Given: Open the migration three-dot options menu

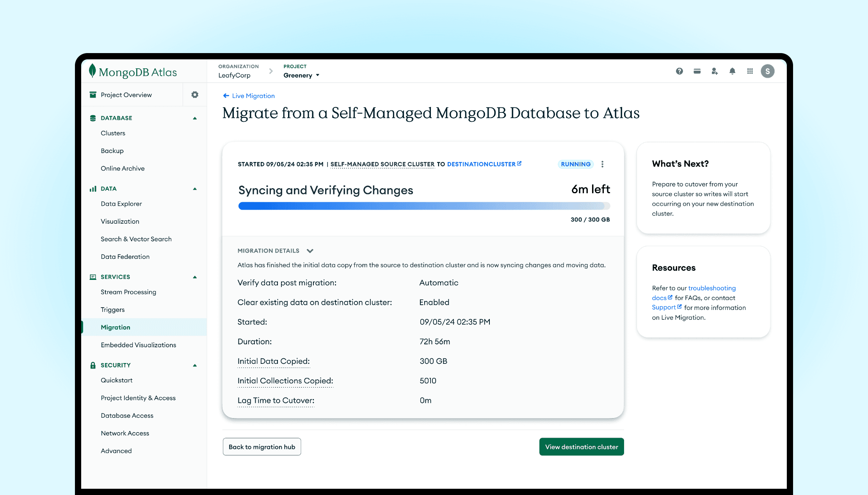Looking at the screenshot, I should [603, 164].
